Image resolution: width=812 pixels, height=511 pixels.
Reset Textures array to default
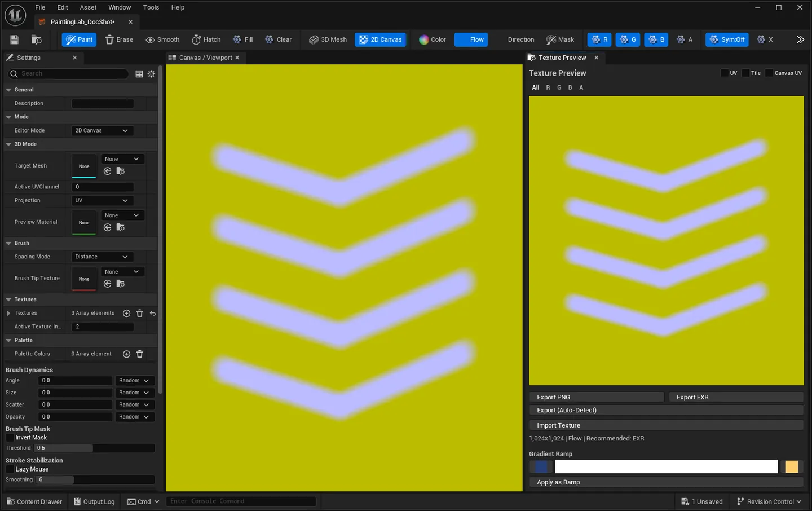click(153, 313)
